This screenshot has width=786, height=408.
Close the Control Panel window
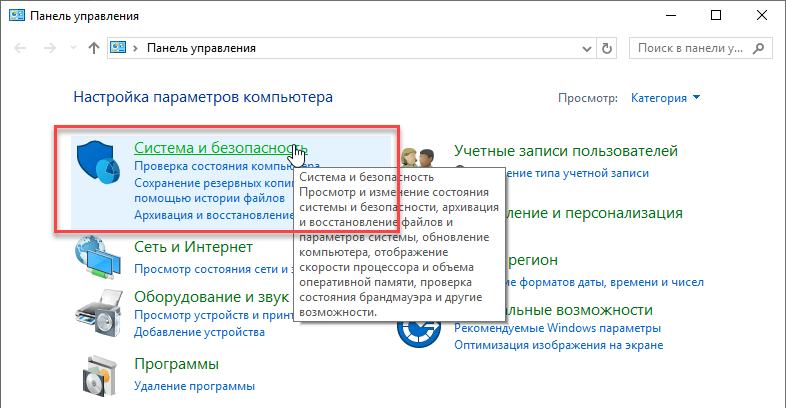tap(761, 16)
